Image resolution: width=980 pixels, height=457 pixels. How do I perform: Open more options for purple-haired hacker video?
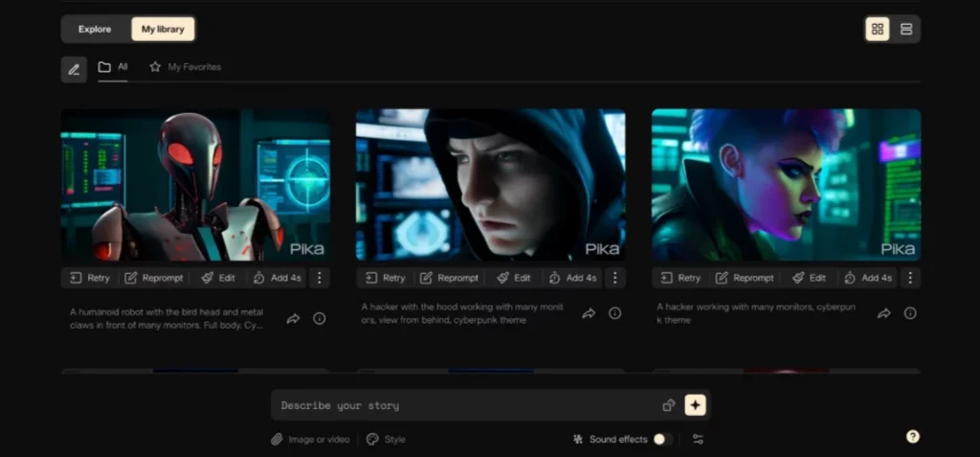pos(911,278)
